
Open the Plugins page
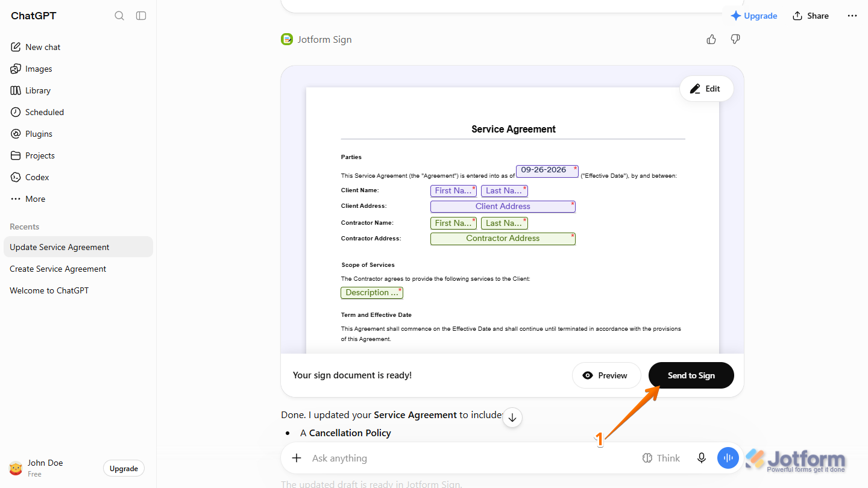[78, 134]
